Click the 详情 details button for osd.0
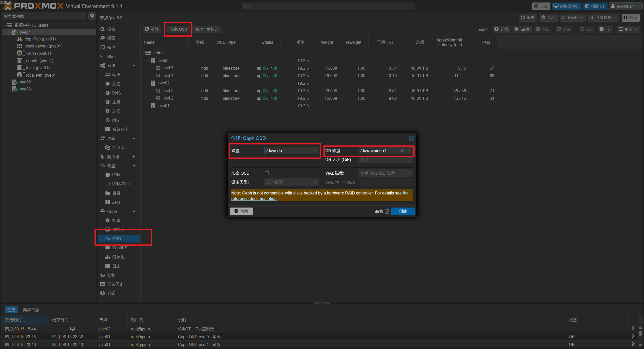 [501, 29]
